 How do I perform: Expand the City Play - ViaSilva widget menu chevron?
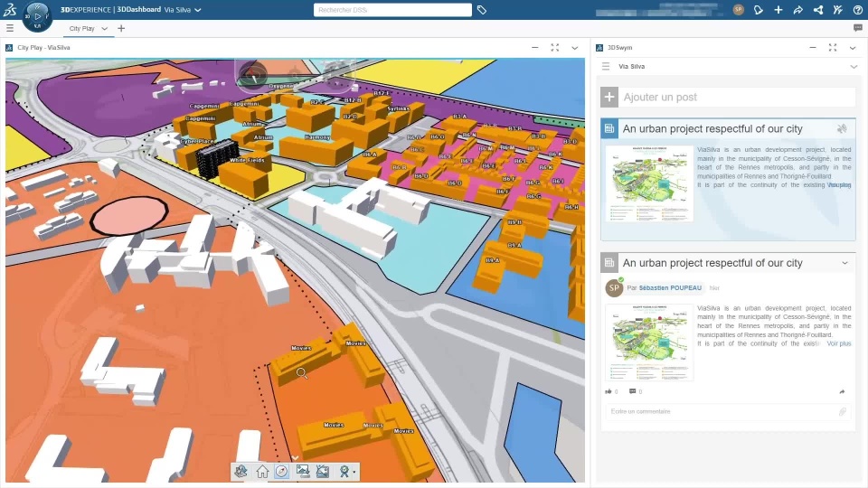575,48
